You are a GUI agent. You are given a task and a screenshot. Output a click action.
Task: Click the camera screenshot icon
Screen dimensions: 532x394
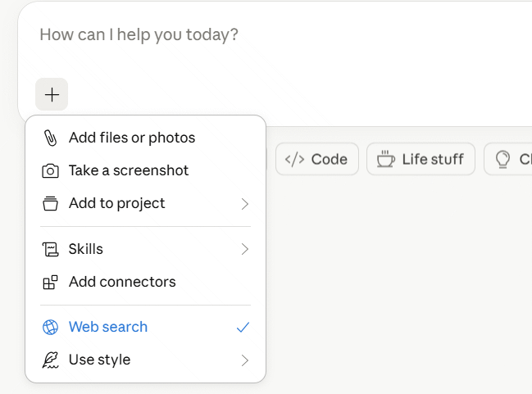click(51, 170)
